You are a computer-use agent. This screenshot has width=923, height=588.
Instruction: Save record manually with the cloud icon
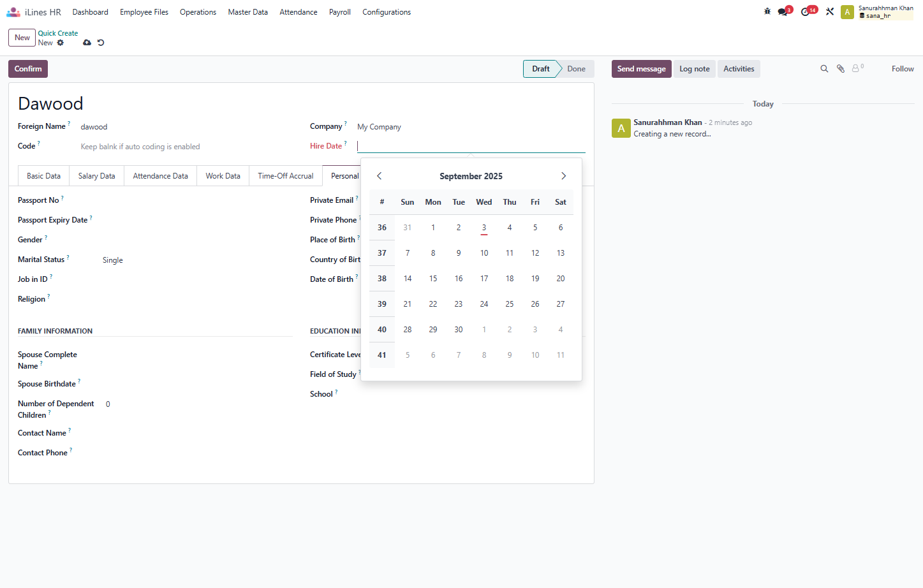(x=87, y=43)
